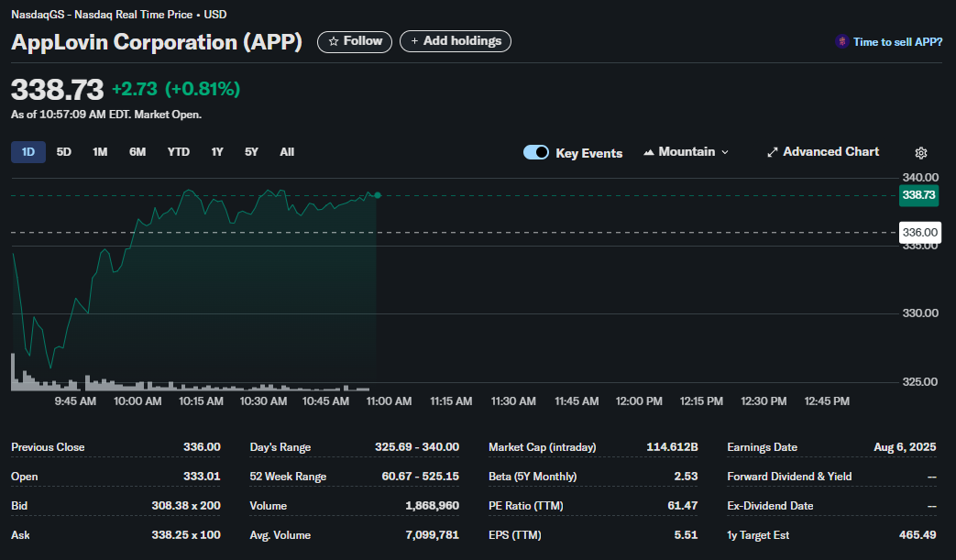This screenshot has height=560, width=956.
Task: Click the Ex-Dividend Date label
Action: (770, 506)
